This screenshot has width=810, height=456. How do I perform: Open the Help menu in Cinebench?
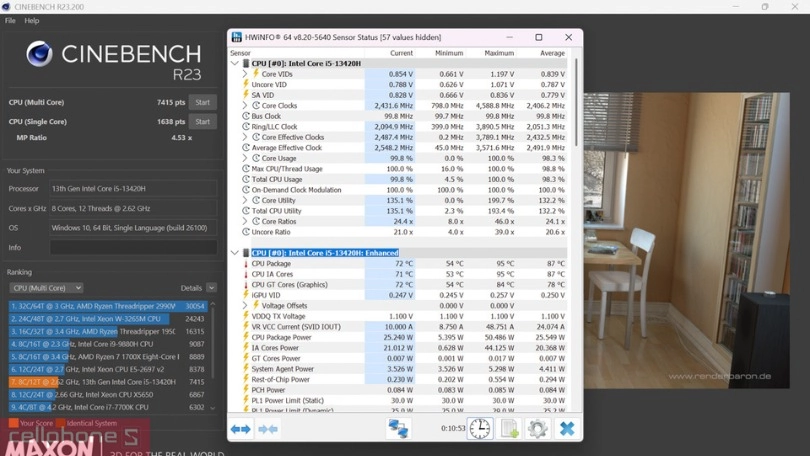[32, 20]
